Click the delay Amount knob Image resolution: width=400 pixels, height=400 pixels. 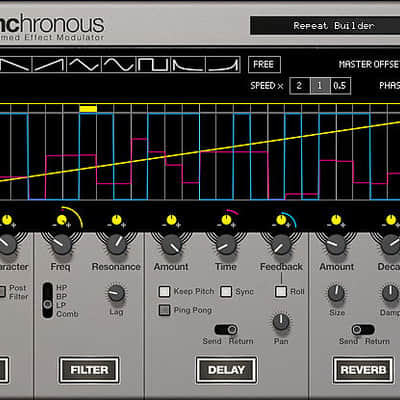[171, 245]
